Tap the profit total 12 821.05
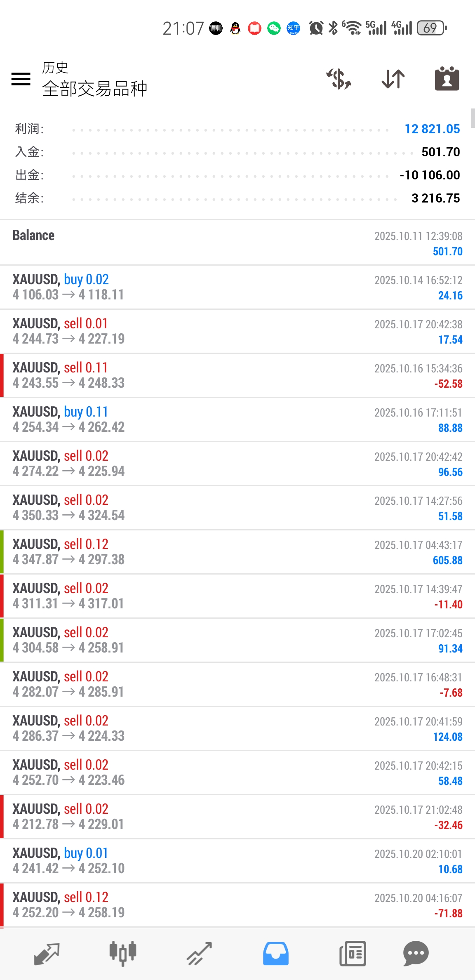 (x=432, y=129)
